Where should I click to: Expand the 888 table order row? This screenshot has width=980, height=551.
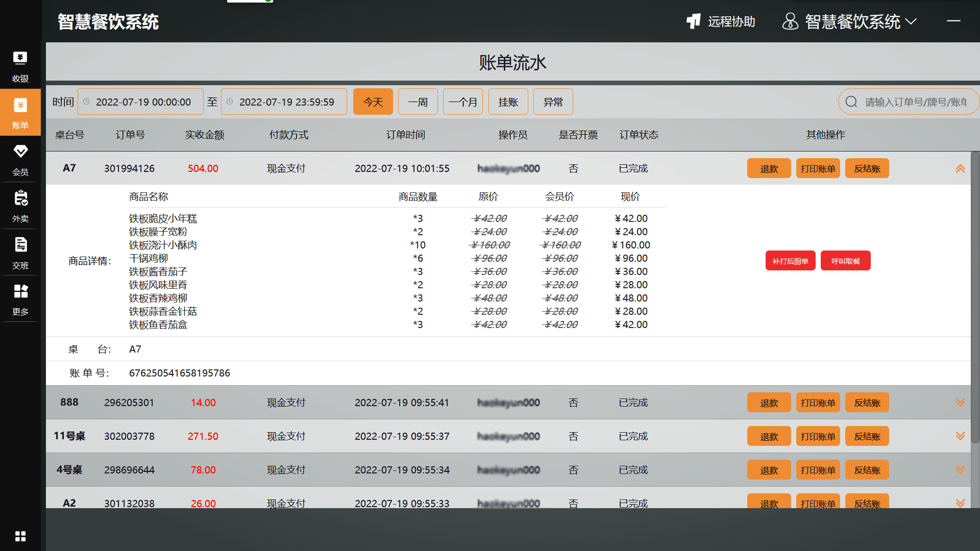960,403
